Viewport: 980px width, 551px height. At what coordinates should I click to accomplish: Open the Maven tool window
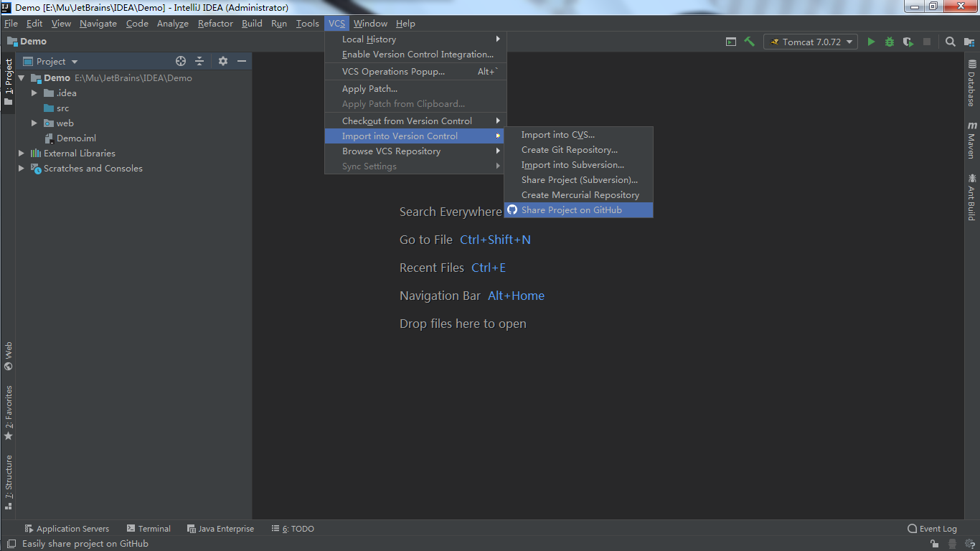[x=972, y=140]
